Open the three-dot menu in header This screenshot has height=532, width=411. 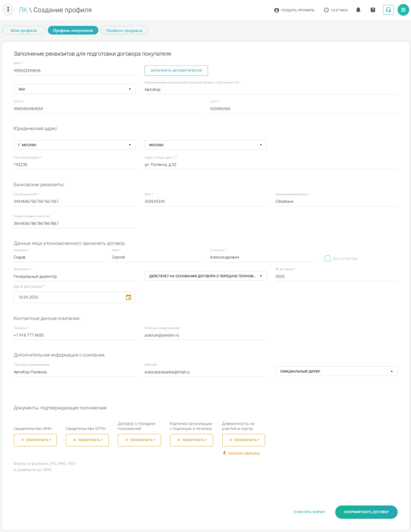pos(8,10)
